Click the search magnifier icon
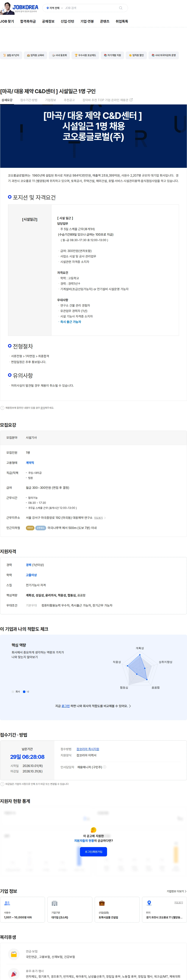Screen dimensions: 187x980 [x=121, y=8]
